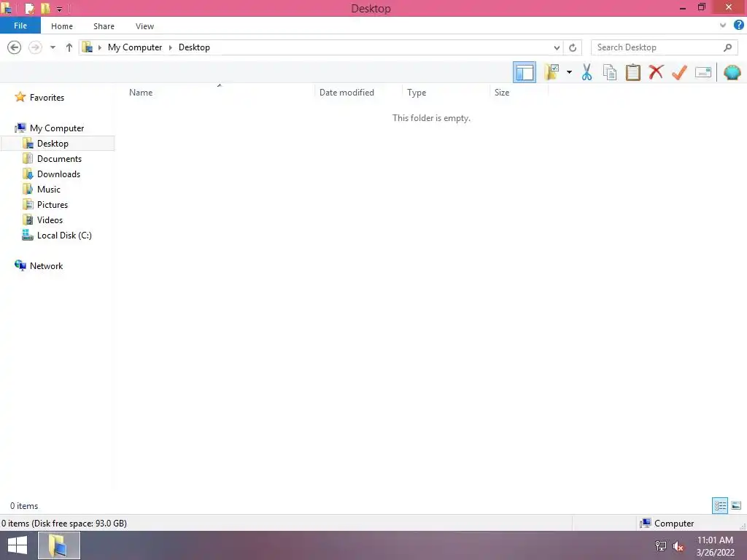
Task: Toggle the navigation pane layout button
Action: click(524, 72)
